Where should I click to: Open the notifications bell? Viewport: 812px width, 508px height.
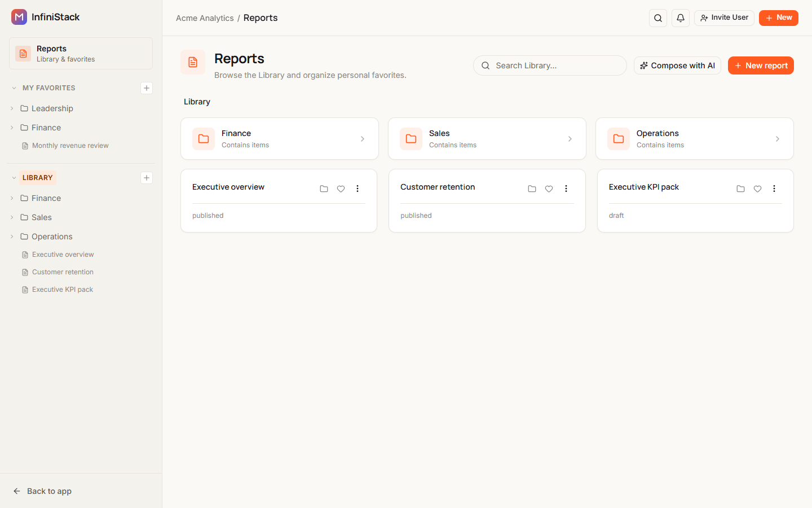click(x=681, y=18)
